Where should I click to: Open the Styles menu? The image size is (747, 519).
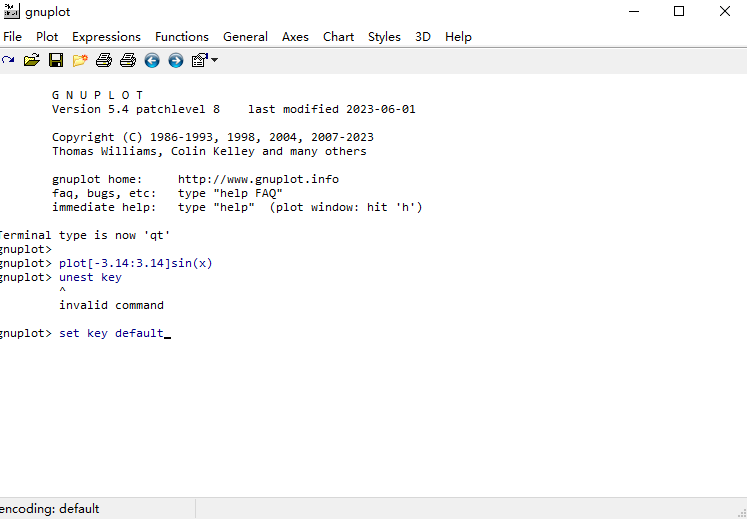(x=384, y=37)
